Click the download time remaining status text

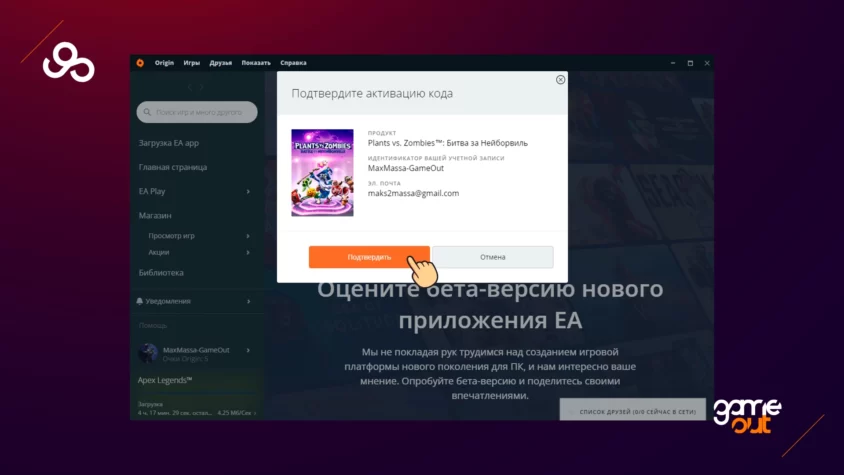pyautogui.click(x=175, y=413)
